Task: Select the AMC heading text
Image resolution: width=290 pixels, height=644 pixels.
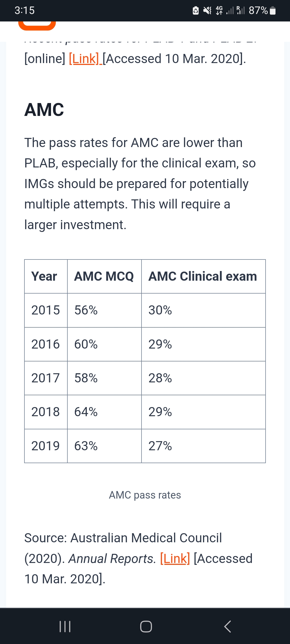Action: click(44, 109)
